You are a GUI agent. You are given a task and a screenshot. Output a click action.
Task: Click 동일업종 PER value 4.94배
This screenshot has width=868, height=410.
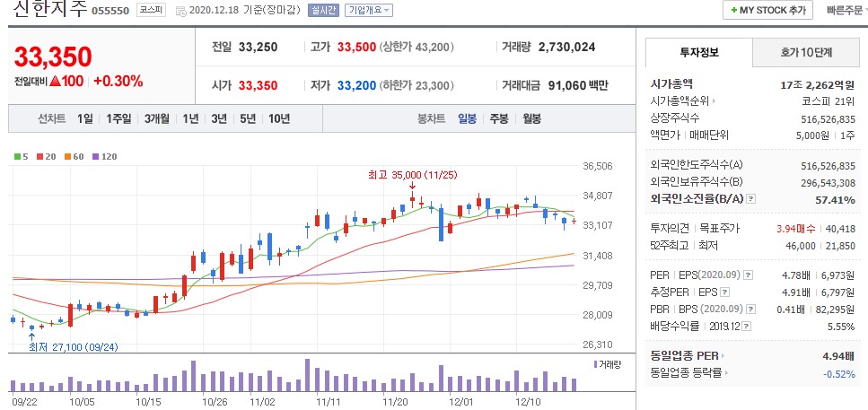pyautogui.click(x=838, y=356)
